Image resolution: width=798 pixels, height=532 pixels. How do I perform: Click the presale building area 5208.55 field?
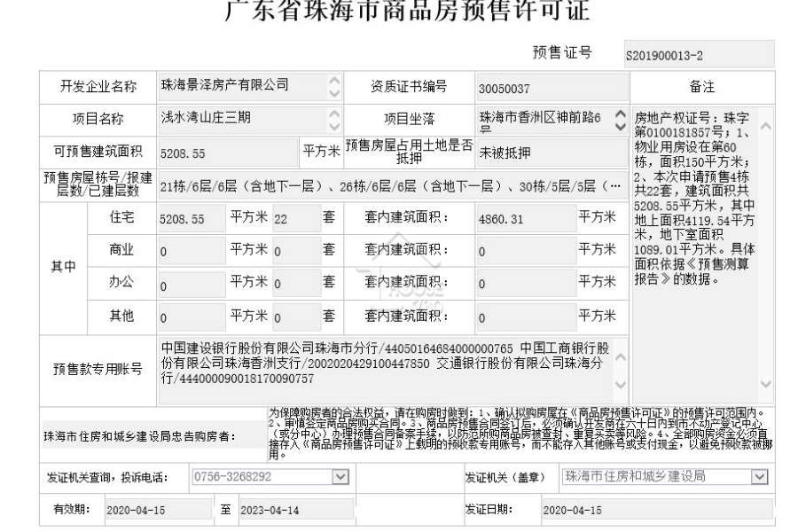pos(228,153)
